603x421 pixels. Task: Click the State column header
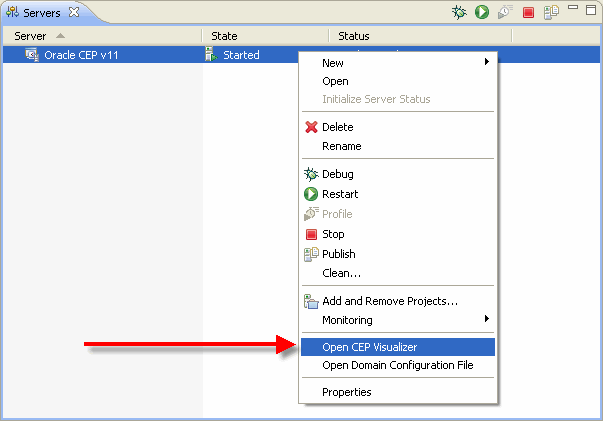tap(265, 36)
